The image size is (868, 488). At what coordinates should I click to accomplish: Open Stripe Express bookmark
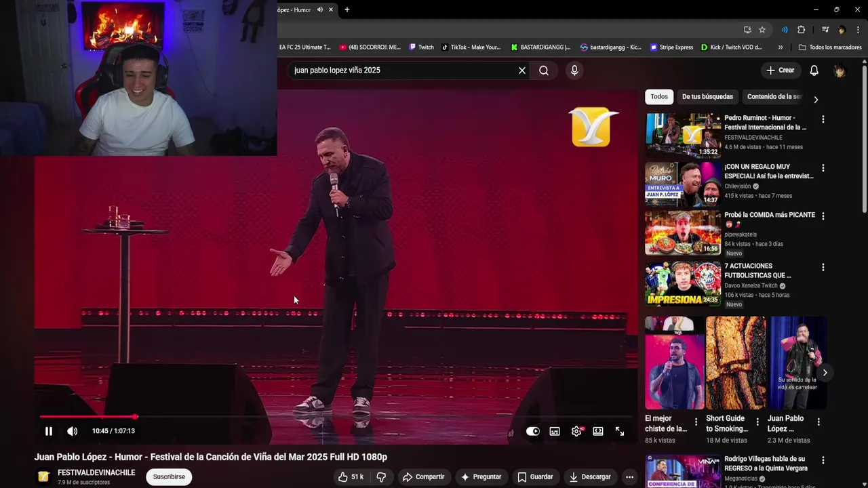pyautogui.click(x=672, y=47)
